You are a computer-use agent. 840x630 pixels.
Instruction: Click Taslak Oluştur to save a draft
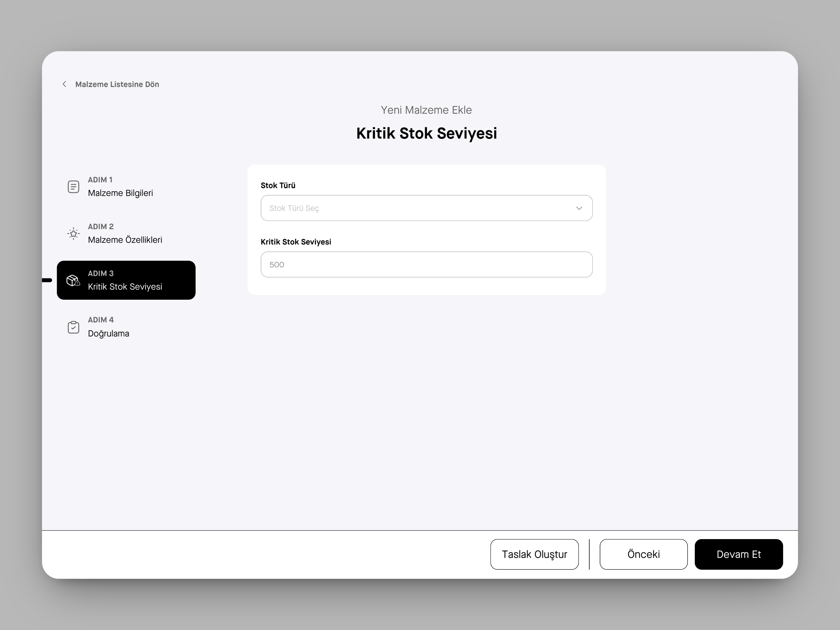(x=534, y=554)
